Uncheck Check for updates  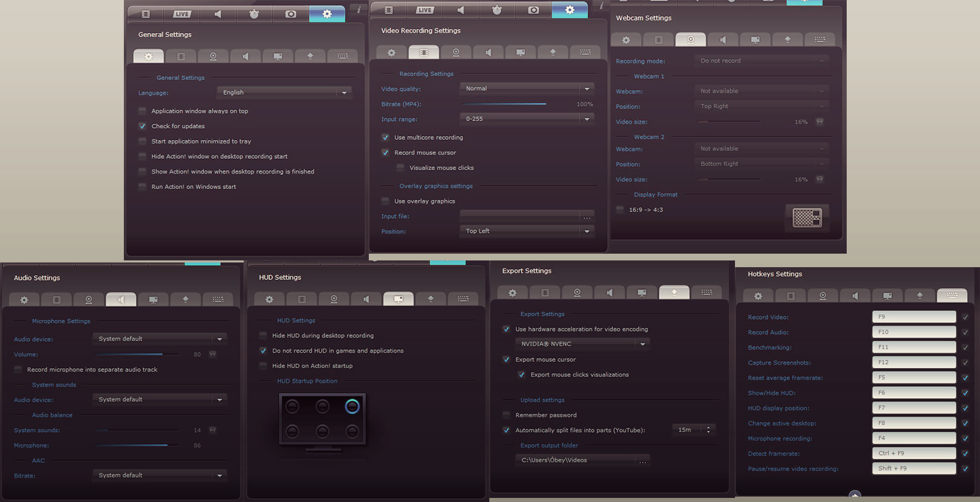142,126
